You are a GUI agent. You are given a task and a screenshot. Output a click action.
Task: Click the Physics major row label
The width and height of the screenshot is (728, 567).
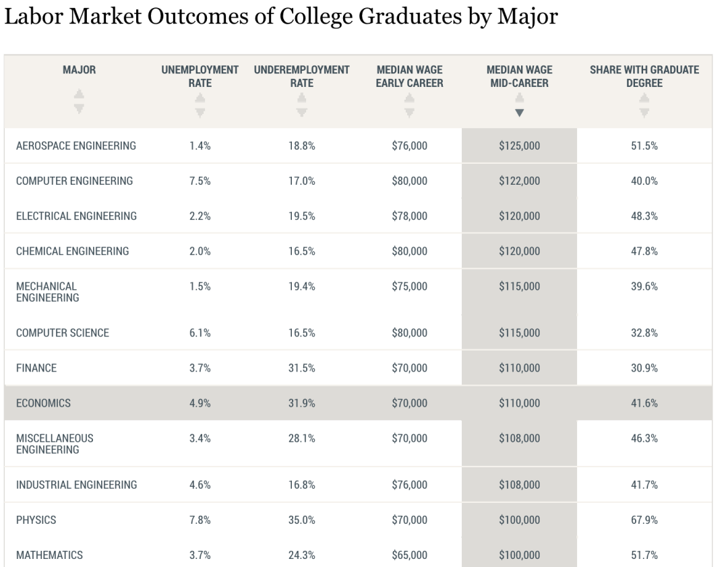(36, 520)
